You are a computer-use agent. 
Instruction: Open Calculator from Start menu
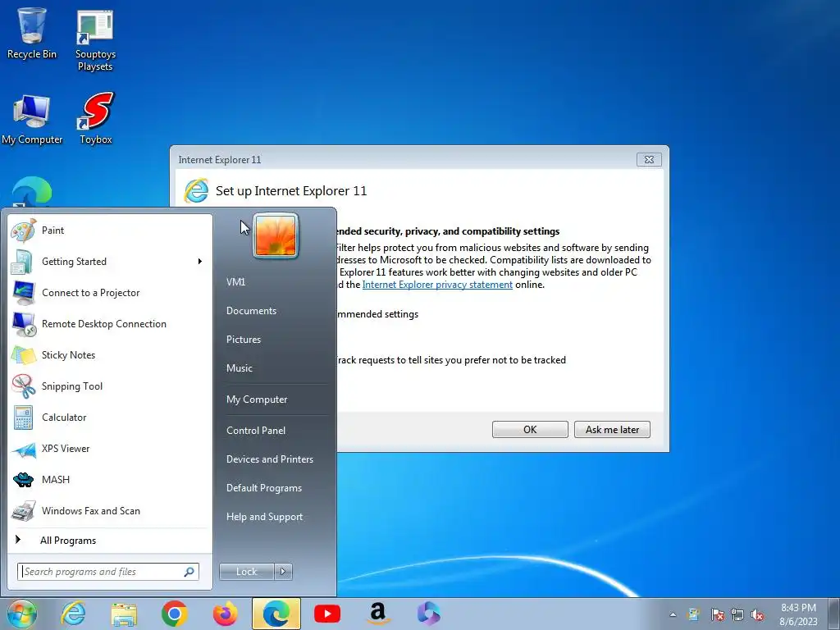(x=110, y=418)
